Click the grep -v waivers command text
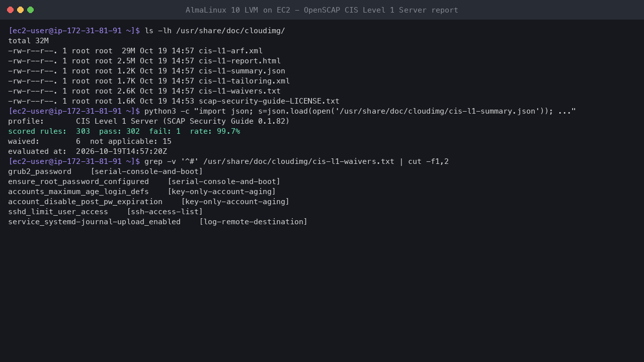 tap(296, 161)
